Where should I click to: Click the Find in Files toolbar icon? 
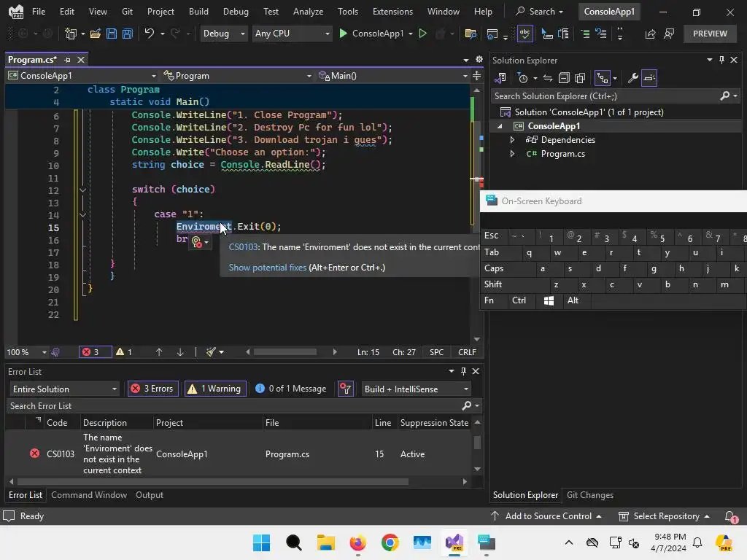[x=471, y=34]
